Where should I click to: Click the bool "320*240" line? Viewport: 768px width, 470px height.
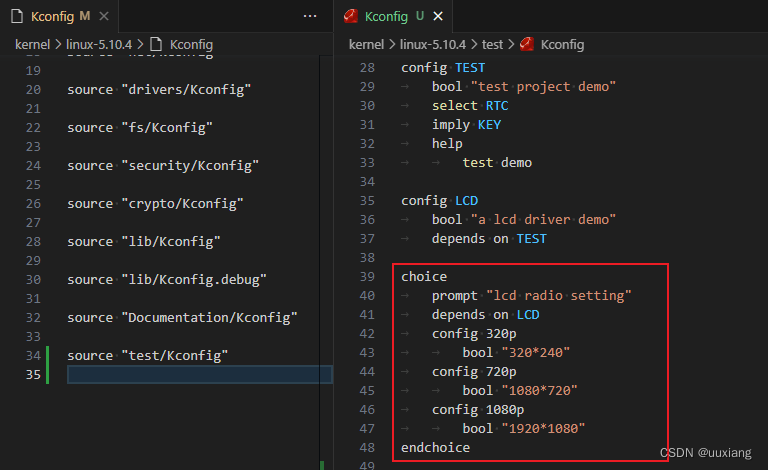(516, 352)
